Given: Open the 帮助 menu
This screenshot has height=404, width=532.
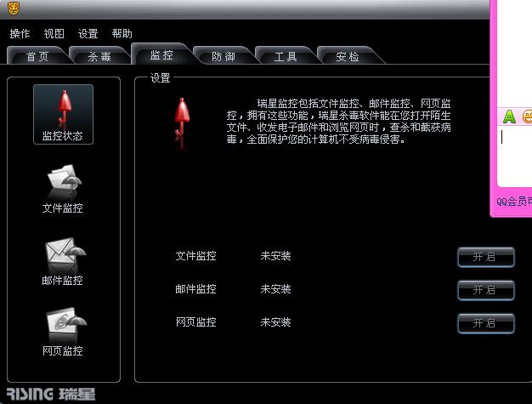Looking at the screenshot, I should 122,34.
